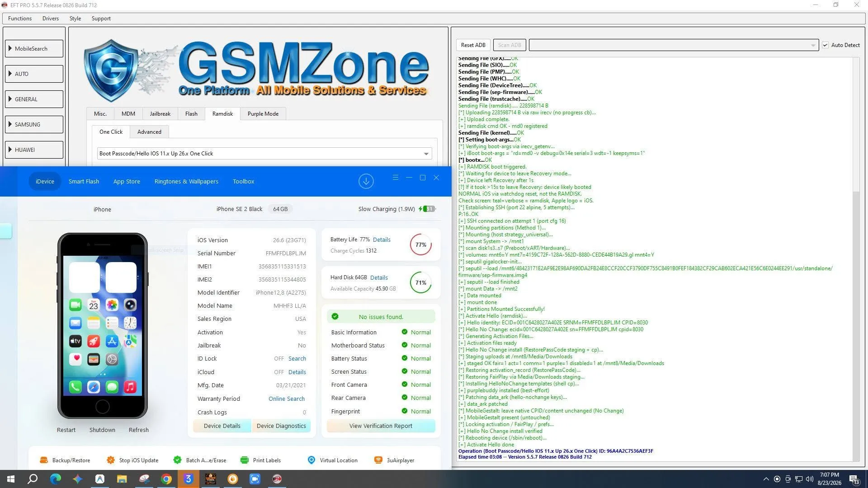Open the Smart Flash tab in 3uTools
Screen dimensions: 868x488
[84, 181]
